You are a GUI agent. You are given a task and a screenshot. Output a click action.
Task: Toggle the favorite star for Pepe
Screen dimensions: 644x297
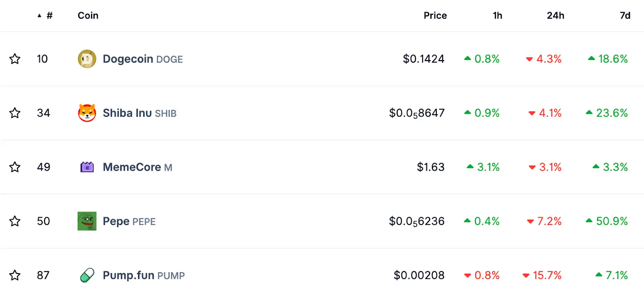(x=15, y=221)
